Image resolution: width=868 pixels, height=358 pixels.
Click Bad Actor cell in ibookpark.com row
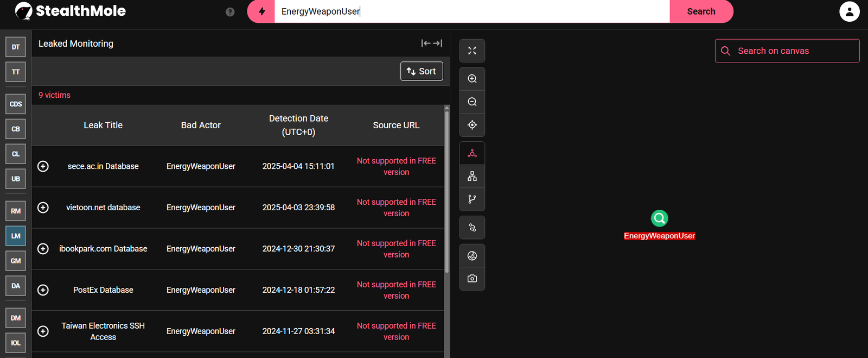(x=201, y=249)
